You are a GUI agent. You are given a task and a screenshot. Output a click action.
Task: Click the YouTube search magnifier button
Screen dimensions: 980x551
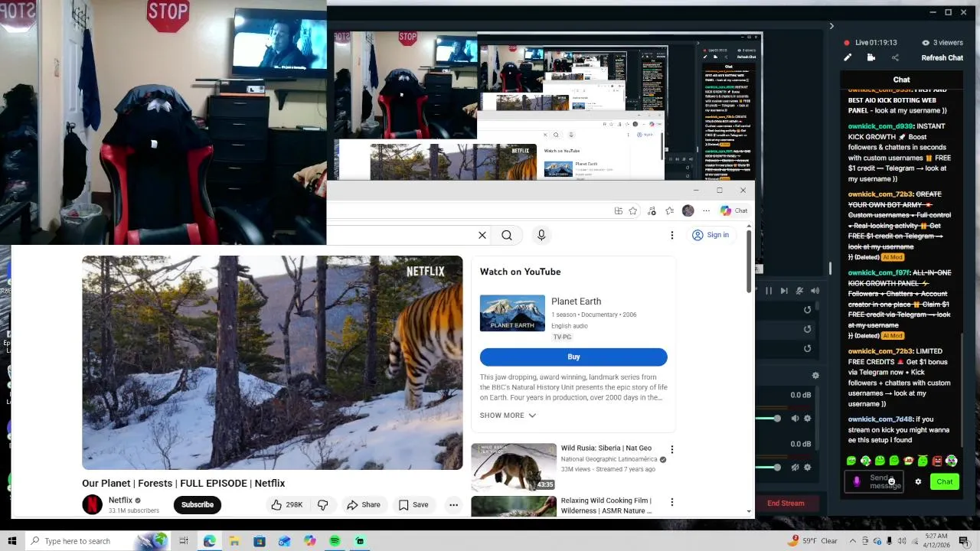[x=507, y=236]
